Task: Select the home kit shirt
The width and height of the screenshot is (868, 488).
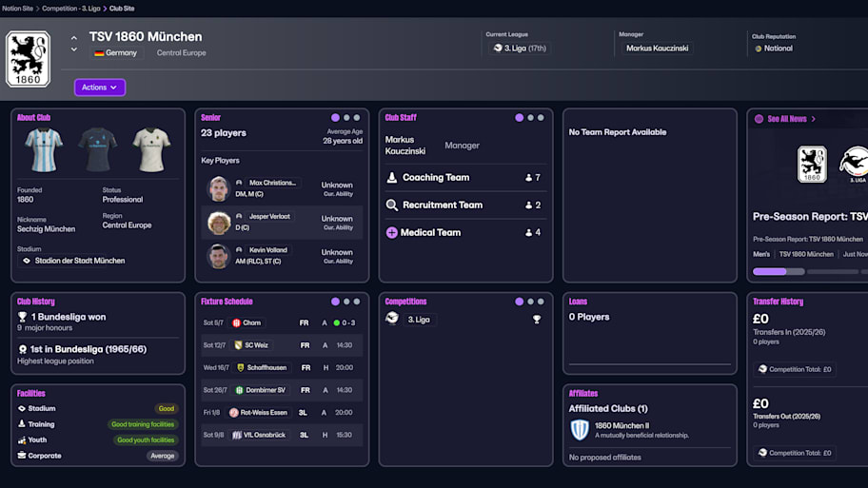Action: click(x=44, y=149)
